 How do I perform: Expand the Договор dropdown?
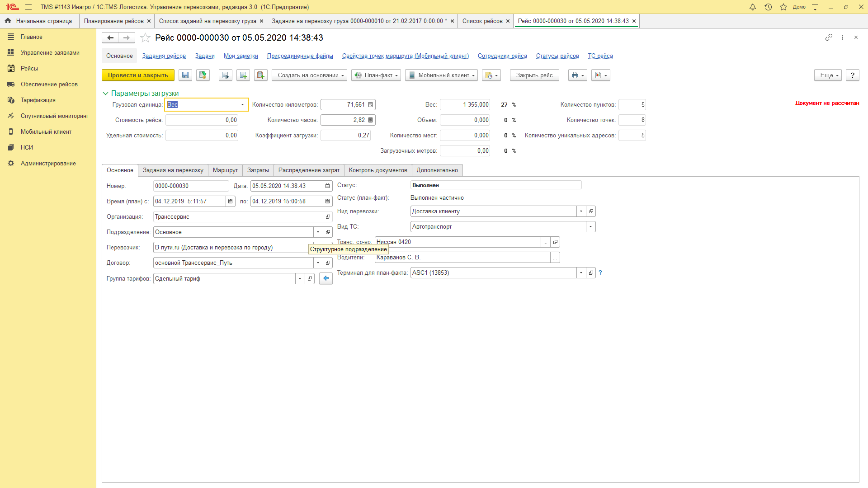(318, 263)
